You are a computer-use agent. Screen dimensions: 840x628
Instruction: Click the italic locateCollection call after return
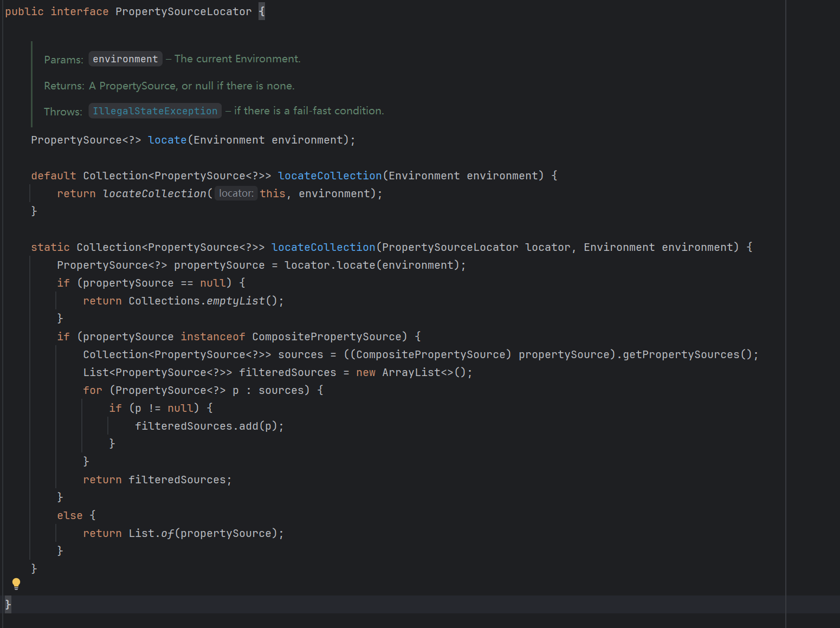click(x=154, y=193)
